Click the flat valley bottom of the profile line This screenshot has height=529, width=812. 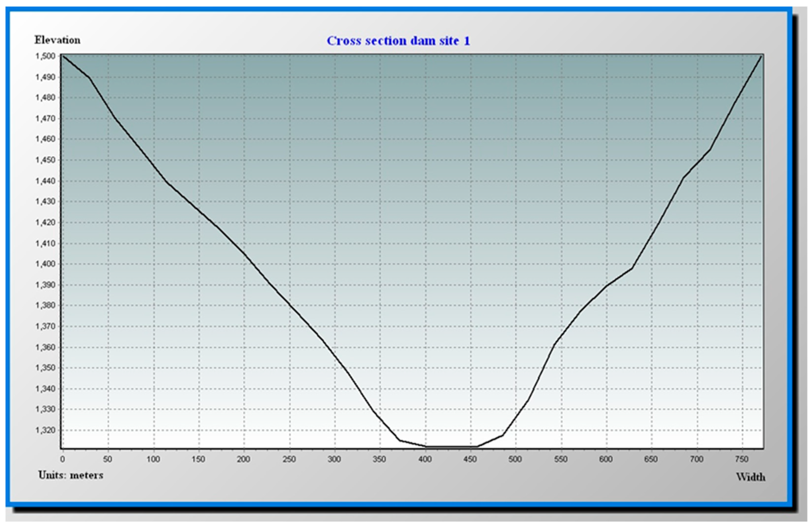pyautogui.click(x=451, y=446)
